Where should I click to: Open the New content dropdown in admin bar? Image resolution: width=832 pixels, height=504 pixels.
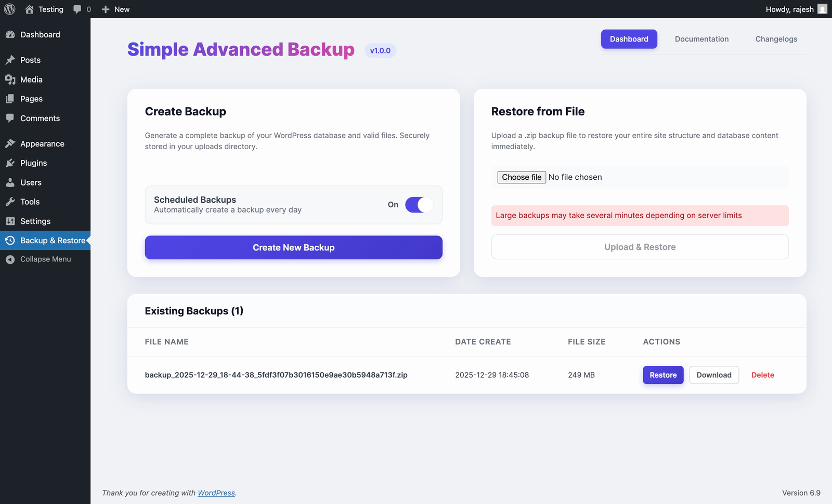click(x=116, y=9)
